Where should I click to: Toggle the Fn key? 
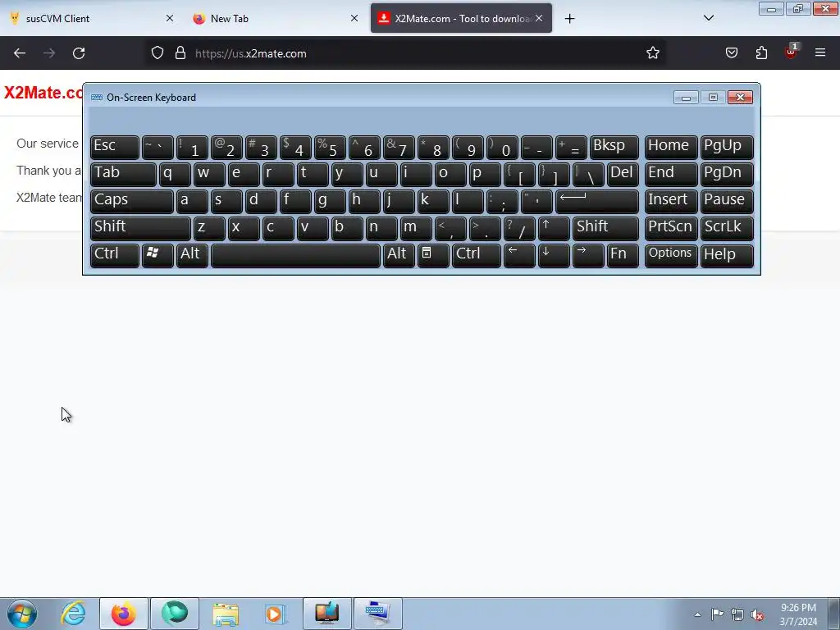click(623, 255)
